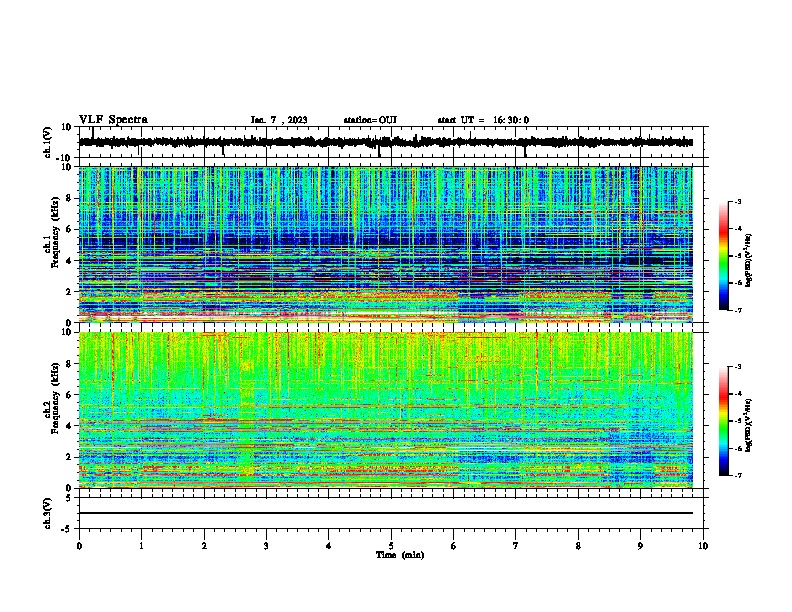This screenshot has height=612, width=792.
Task: Click the "4" tick on ch.1 frequency axis
Action: (x=70, y=261)
